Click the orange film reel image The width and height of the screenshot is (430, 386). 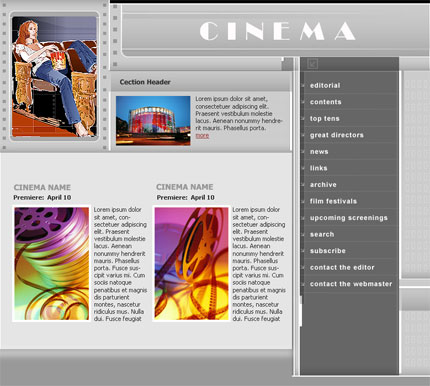[x=191, y=263]
